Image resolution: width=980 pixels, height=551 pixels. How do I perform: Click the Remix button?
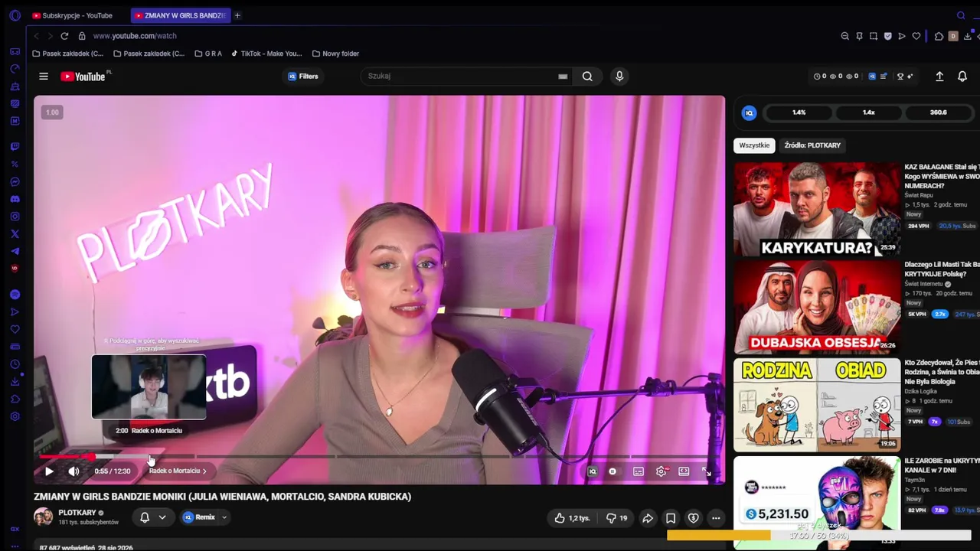(199, 517)
